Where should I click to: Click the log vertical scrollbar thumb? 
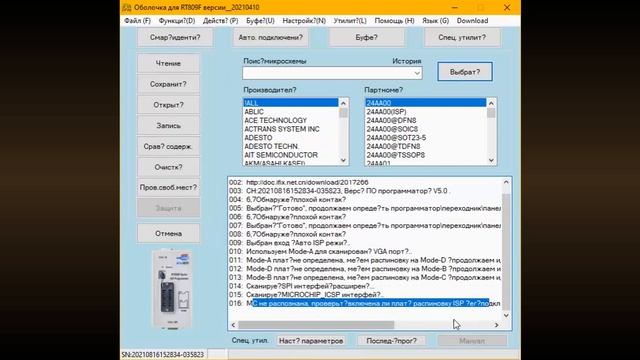pos(506,252)
